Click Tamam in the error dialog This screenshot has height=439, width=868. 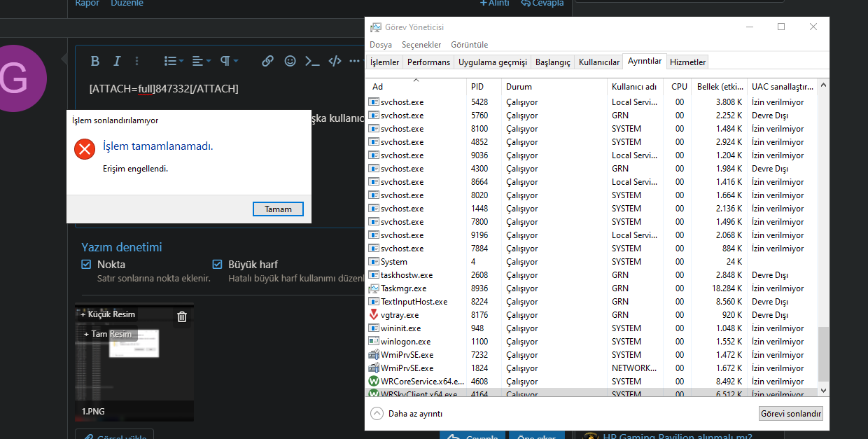(278, 209)
